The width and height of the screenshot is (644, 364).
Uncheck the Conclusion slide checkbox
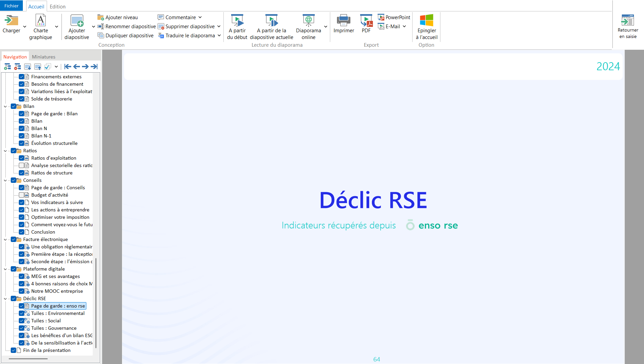tap(22, 232)
